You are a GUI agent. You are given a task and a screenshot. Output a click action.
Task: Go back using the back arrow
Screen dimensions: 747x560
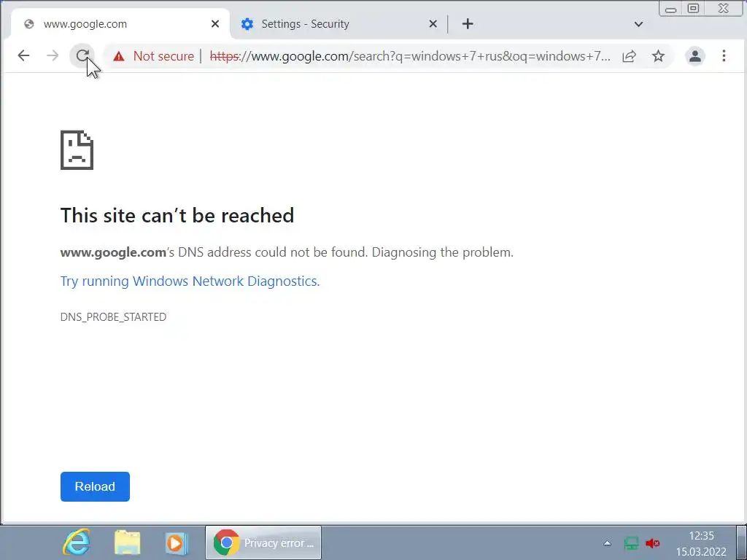click(x=23, y=55)
